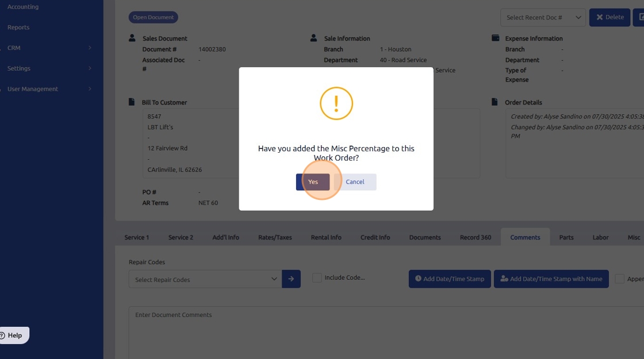Expand the CRM sidebar chevron
The height and width of the screenshot is (359, 644).
tap(90, 48)
